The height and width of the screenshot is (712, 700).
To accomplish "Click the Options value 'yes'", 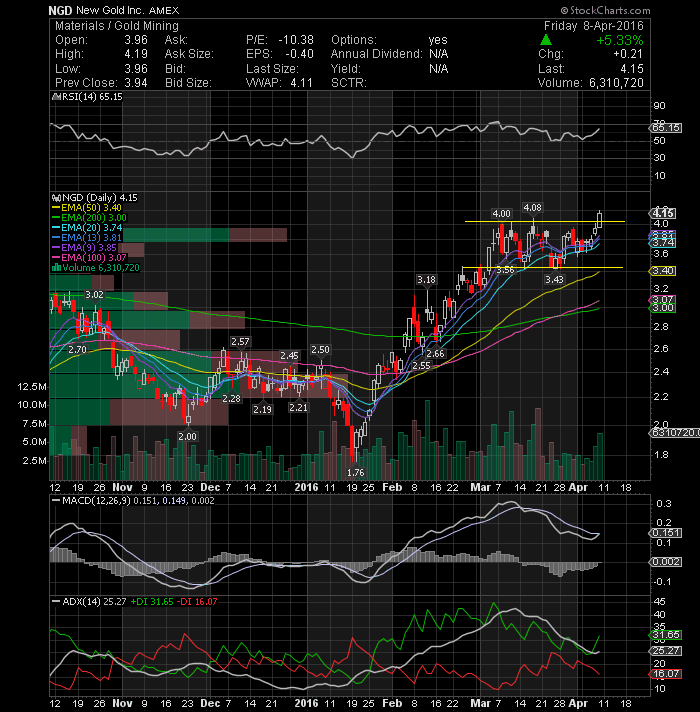I will 438,40.
